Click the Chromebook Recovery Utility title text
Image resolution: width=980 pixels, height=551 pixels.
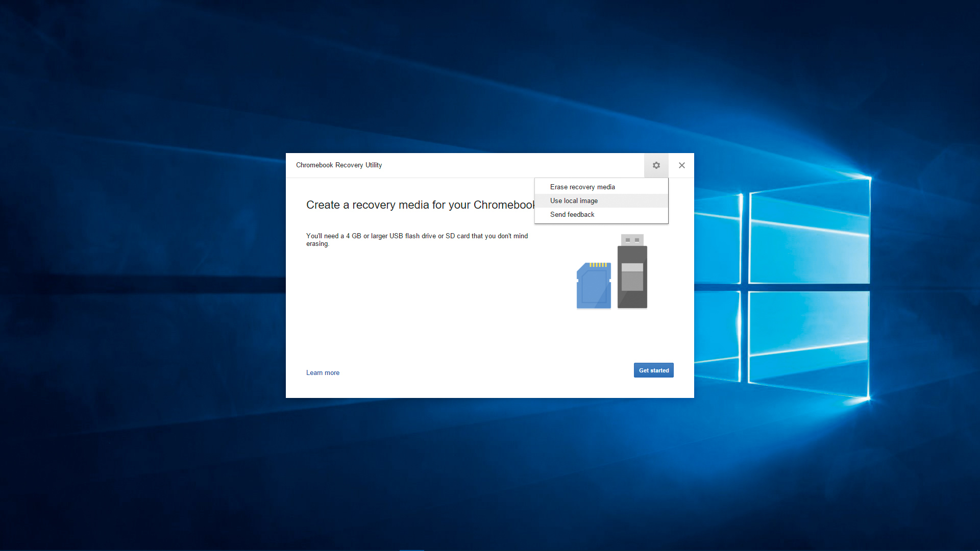click(338, 165)
